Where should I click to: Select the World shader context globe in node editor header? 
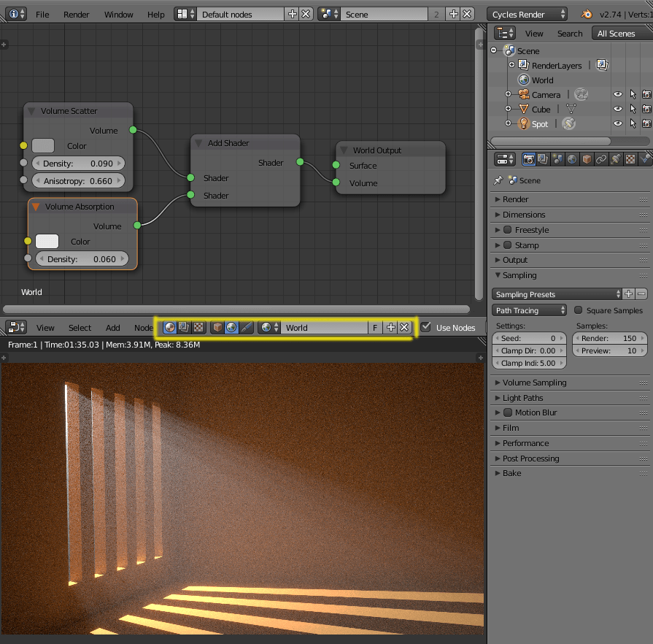231,328
